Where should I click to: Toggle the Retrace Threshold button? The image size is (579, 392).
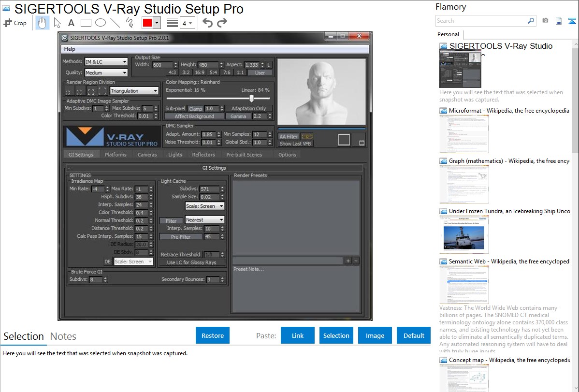point(181,255)
